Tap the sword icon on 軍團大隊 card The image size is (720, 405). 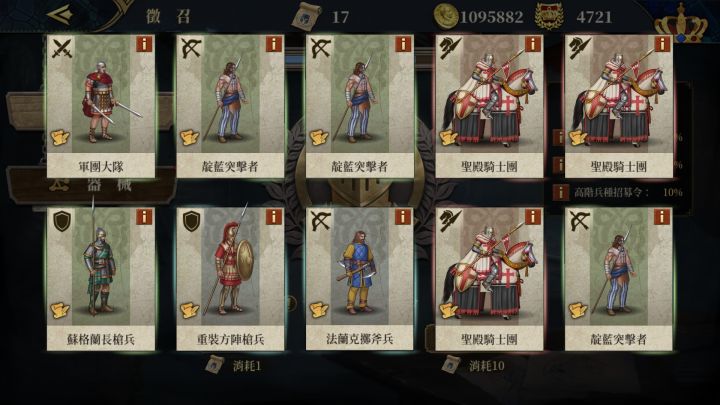pyautogui.click(x=62, y=48)
